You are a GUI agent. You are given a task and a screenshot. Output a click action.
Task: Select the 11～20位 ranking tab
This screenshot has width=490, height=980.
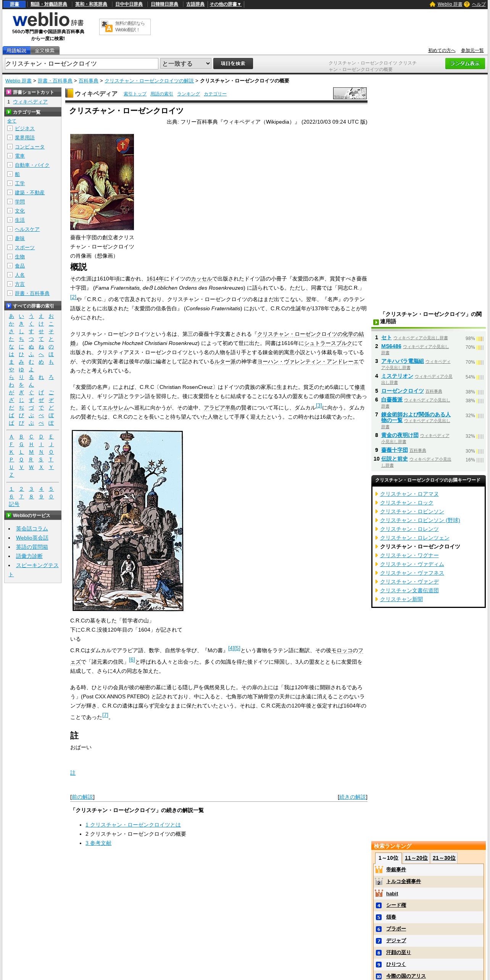[x=416, y=858]
